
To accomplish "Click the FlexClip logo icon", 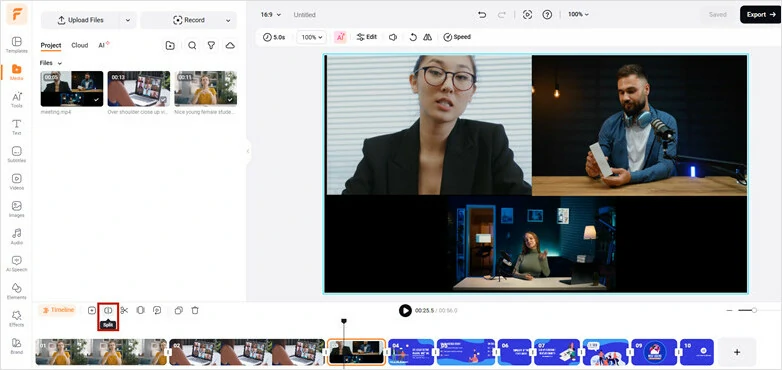I will 16,14.
